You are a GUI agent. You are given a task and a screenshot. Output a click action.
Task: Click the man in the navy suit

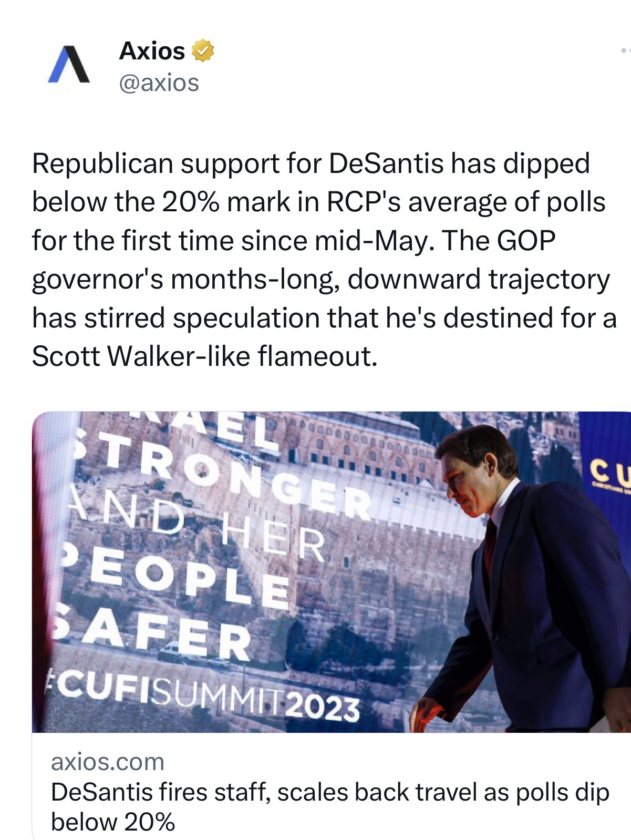tap(531, 578)
